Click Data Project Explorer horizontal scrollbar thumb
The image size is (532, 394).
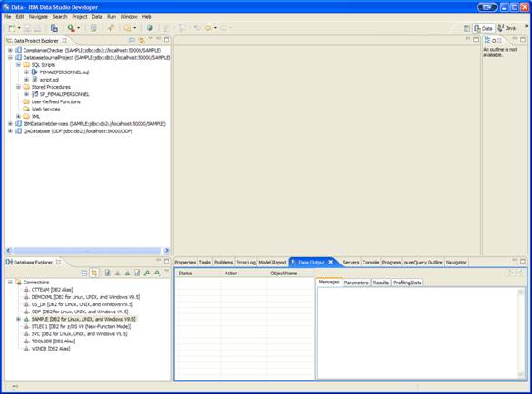click(x=87, y=251)
